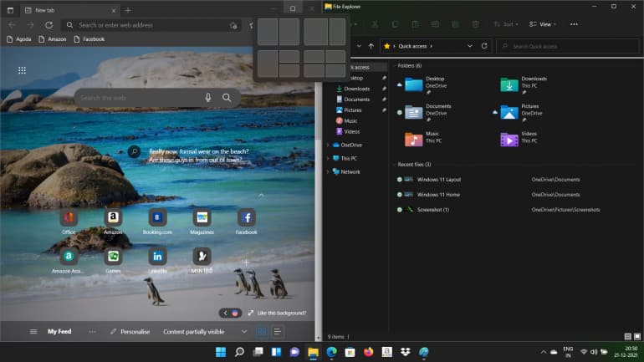Toggle large icons view in File Explorer status bar
The height and width of the screenshot is (362, 644).
(x=636, y=337)
